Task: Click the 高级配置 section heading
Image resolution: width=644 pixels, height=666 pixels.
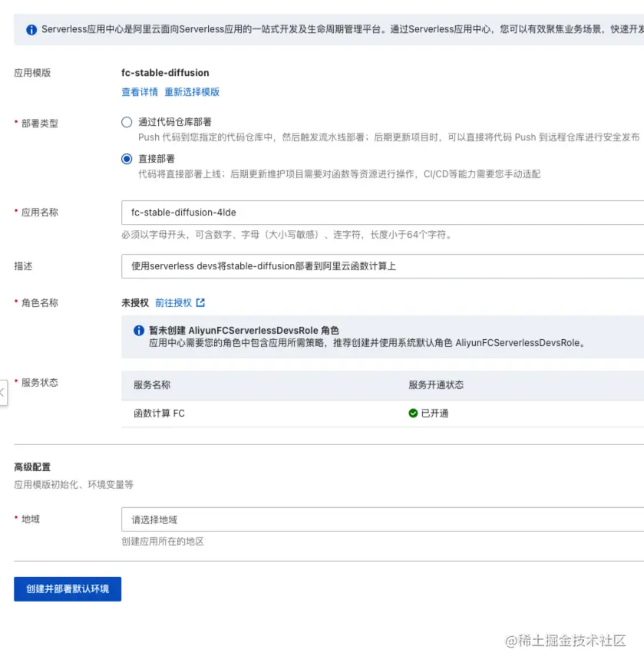Action: click(x=32, y=467)
